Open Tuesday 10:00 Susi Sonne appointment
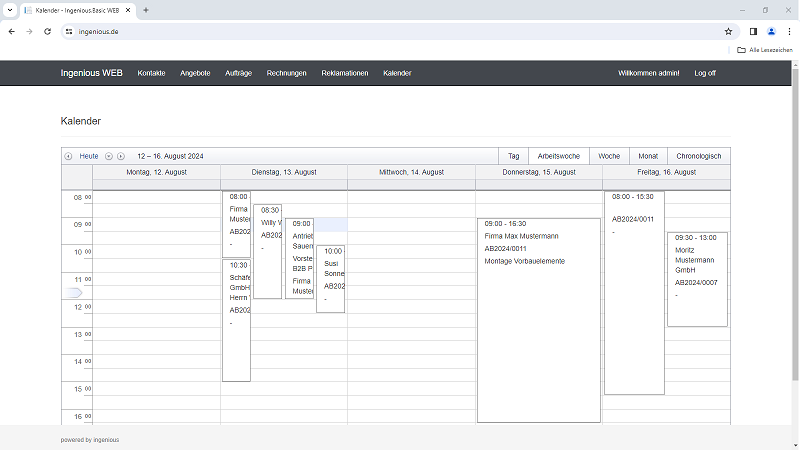 (x=330, y=279)
